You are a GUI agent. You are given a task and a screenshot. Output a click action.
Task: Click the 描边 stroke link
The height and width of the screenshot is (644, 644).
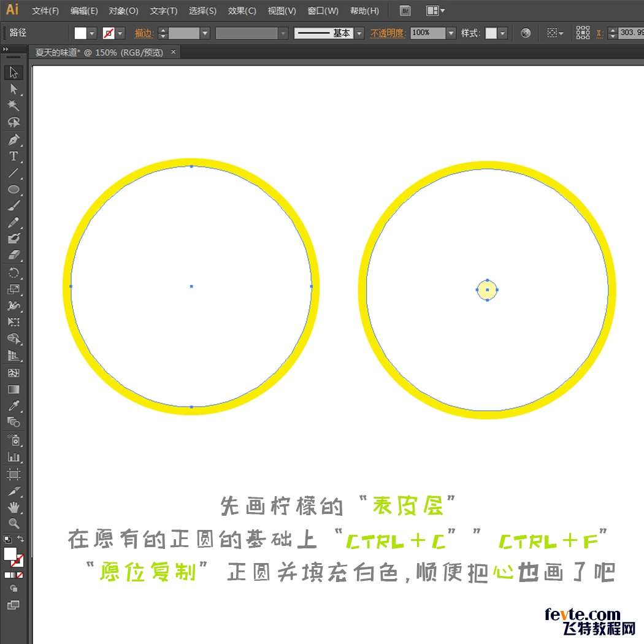tap(144, 33)
